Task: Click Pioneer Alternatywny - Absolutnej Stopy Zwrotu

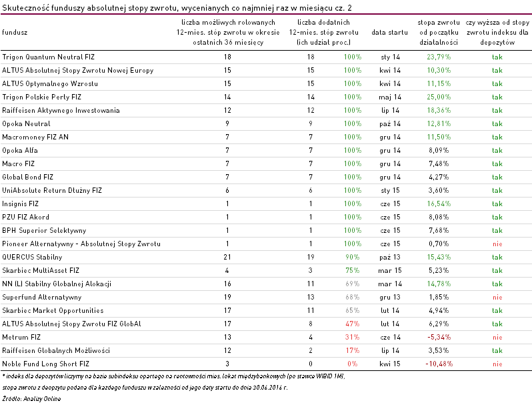Action: click(x=81, y=244)
